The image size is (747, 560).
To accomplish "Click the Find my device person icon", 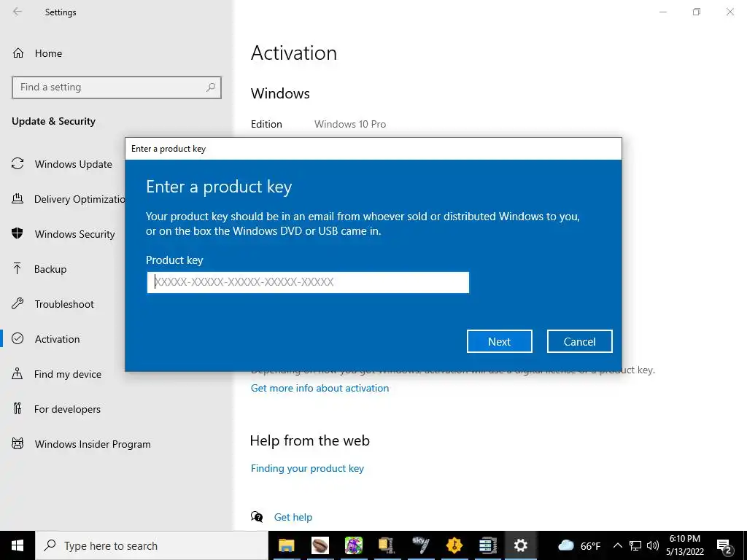I will tap(18, 373).
